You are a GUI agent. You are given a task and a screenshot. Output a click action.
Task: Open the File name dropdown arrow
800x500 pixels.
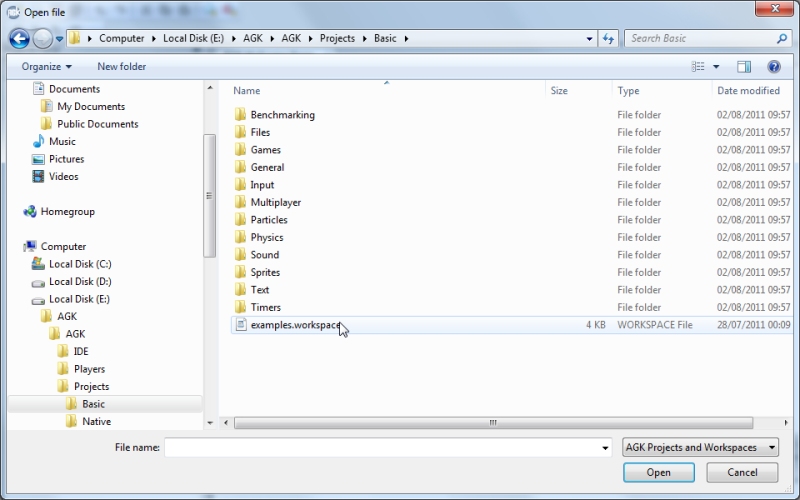pyautogui.click(x=605, y=448)
